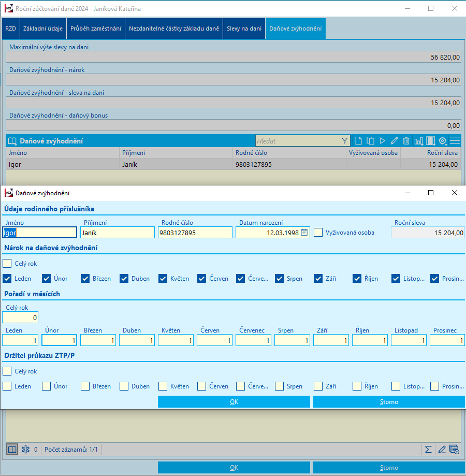Click the Vyživovaná osoba column header
The height and width of the screenshot is (476, 466).
[373, 153]
